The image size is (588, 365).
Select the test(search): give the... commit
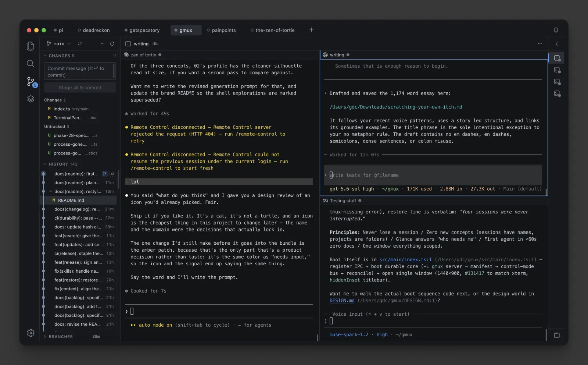[78, 235]
